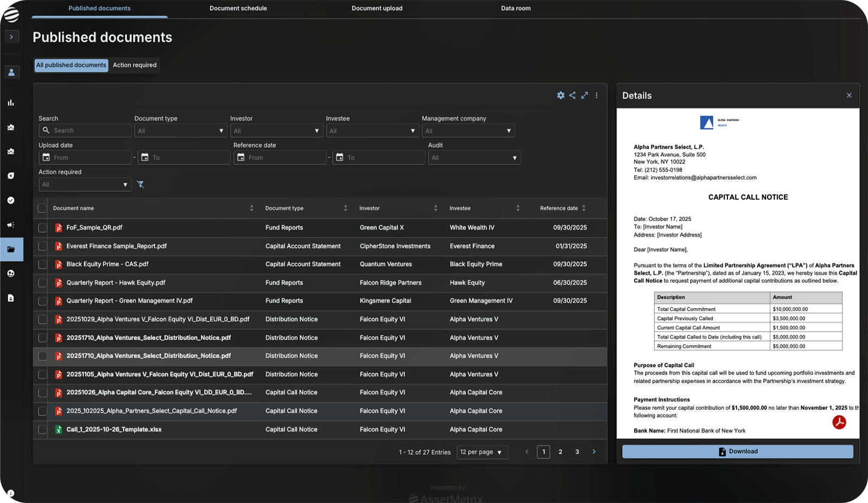
Task: Open the three-dot more options menu
Action: click(x=597, y=95)
